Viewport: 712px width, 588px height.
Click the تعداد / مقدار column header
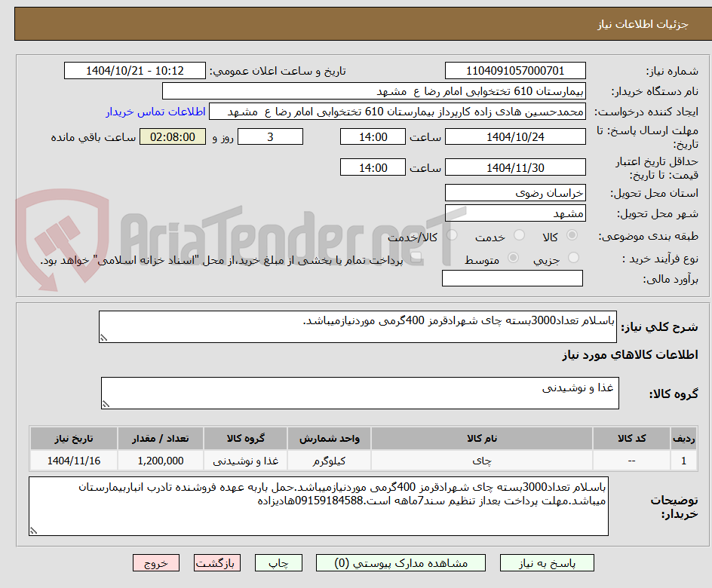point(161,438)
